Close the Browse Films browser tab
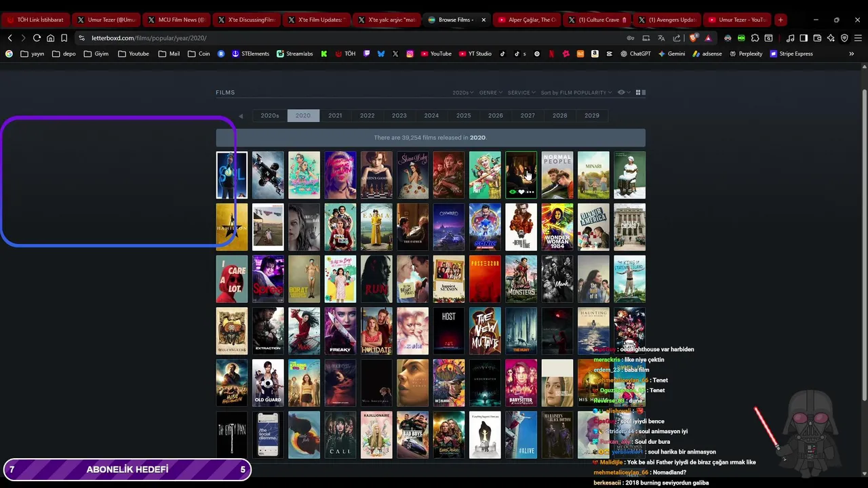Screen dimensions: 868x488 click(484, 20)
